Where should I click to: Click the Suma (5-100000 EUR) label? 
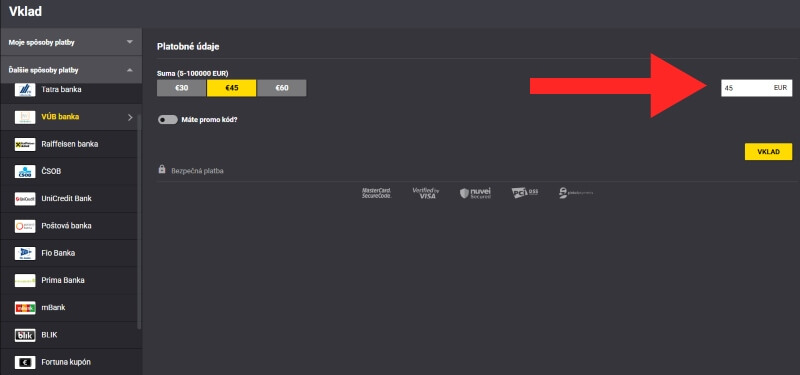pos(192,73)
